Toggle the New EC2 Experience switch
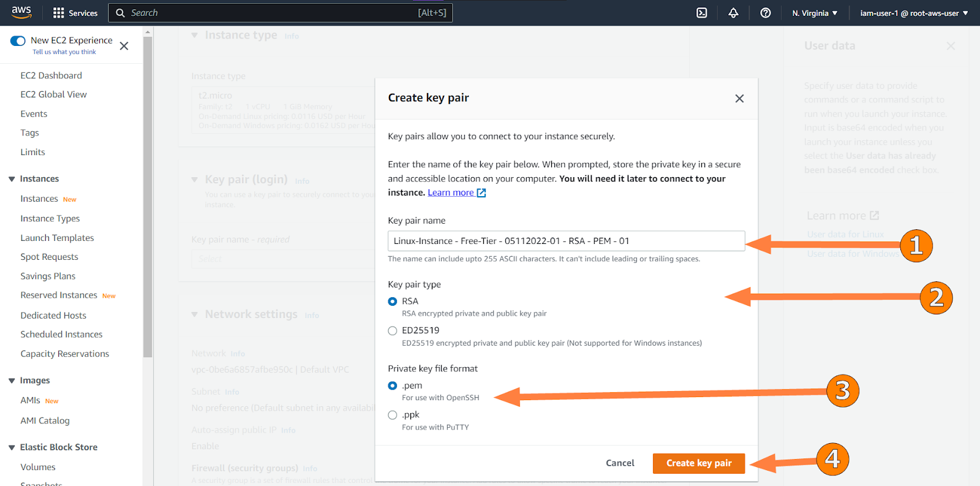Viewport: 980px width, 486px height. point(18,41)
